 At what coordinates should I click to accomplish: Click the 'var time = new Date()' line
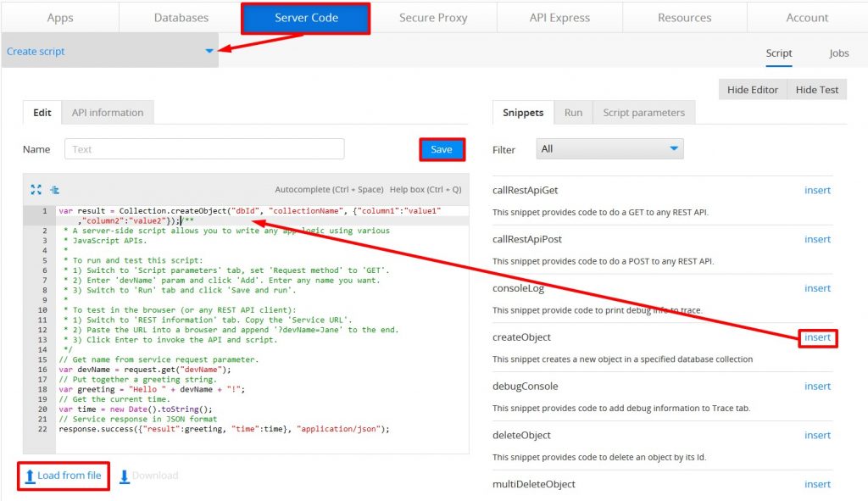point(136,409)
